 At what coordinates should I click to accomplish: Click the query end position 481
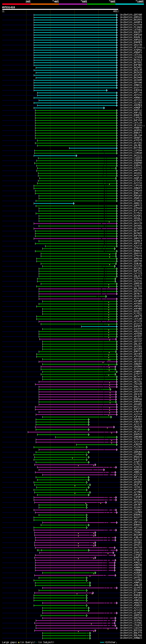point(115,11)
